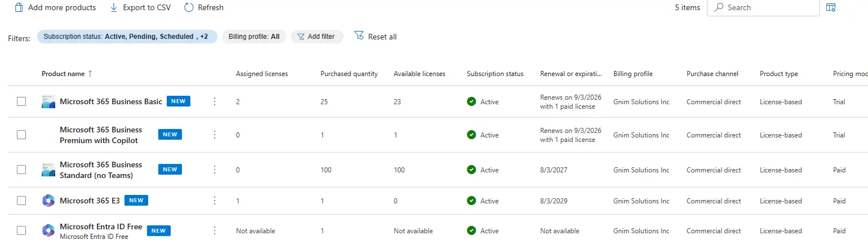This screenshot has width=868, height=240.
Task: Click the Available licenses column header
Action: [x=420, y=74]
